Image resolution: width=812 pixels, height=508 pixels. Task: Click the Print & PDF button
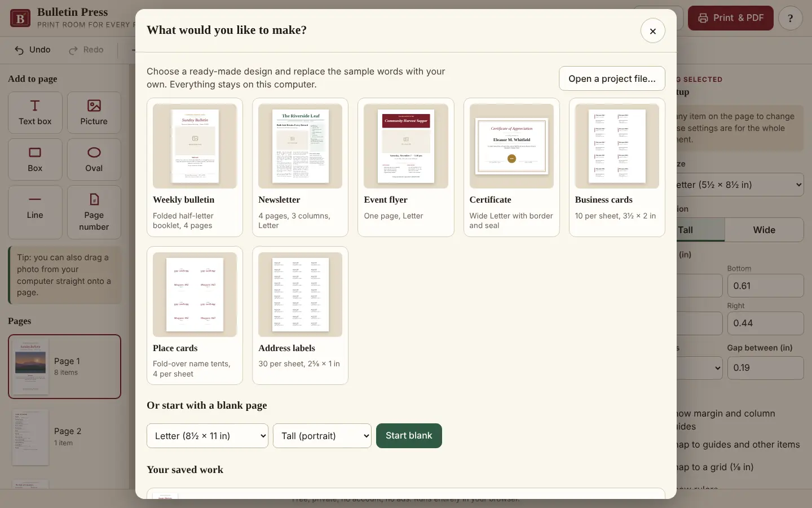pos(730,19)
